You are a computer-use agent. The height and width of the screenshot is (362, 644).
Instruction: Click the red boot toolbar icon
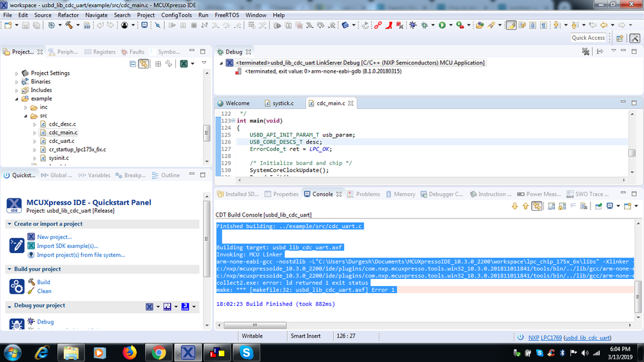pos(389,26)
